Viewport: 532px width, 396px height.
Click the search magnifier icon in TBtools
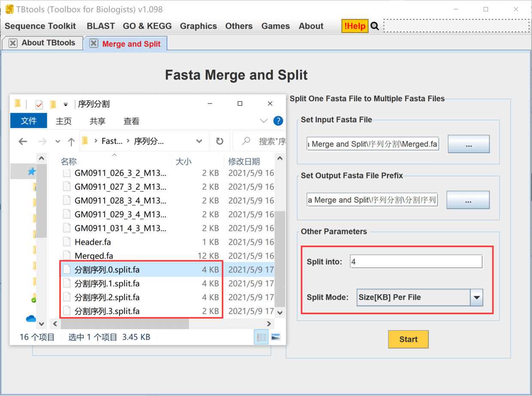point(375,26)
